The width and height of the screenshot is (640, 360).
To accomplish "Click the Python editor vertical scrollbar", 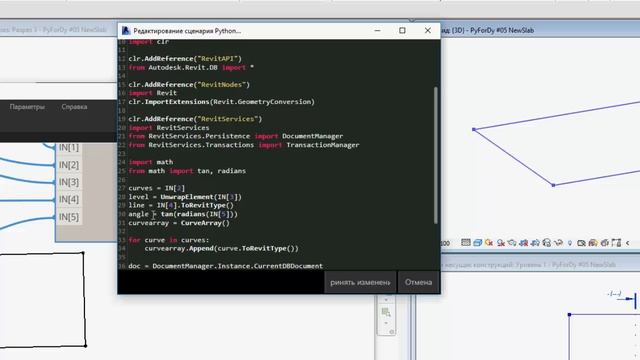I will 436,155.
